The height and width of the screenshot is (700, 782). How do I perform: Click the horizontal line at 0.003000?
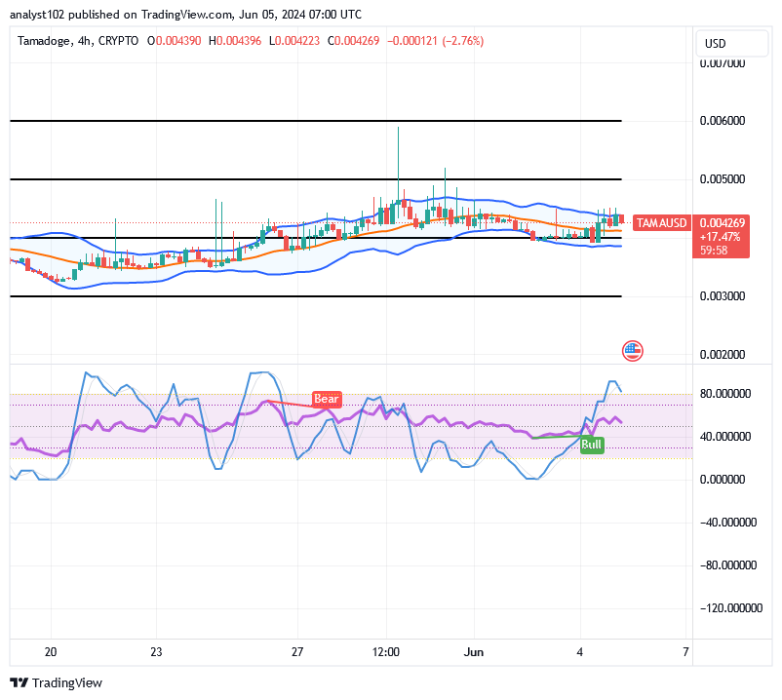tap(316, 296)
